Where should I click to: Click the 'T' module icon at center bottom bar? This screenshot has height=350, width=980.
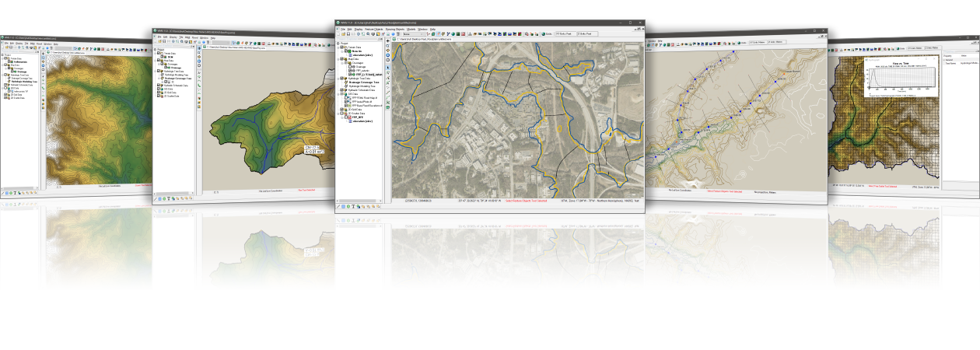(353, 206)
